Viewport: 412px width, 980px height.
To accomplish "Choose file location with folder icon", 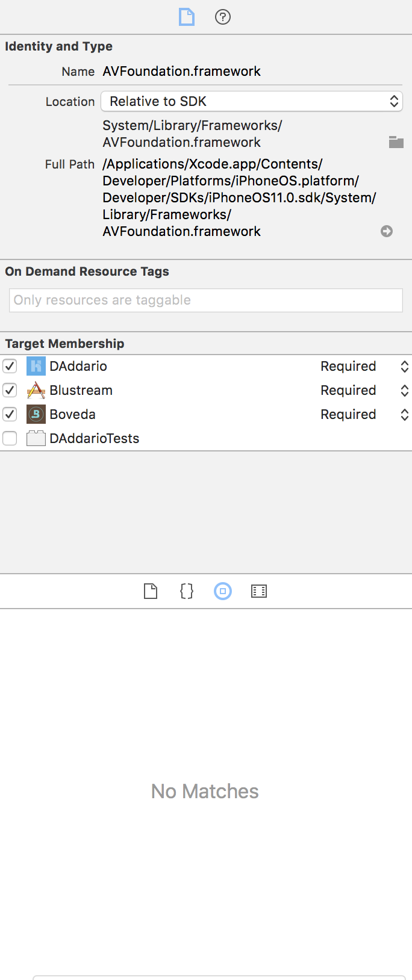I will 396,142.
